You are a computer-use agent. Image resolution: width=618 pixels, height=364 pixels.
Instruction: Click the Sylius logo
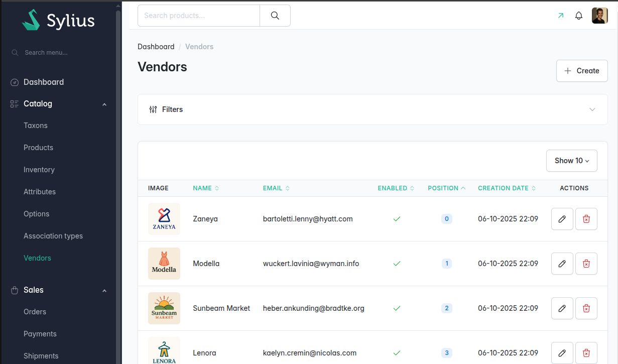[x=58, y=20]
